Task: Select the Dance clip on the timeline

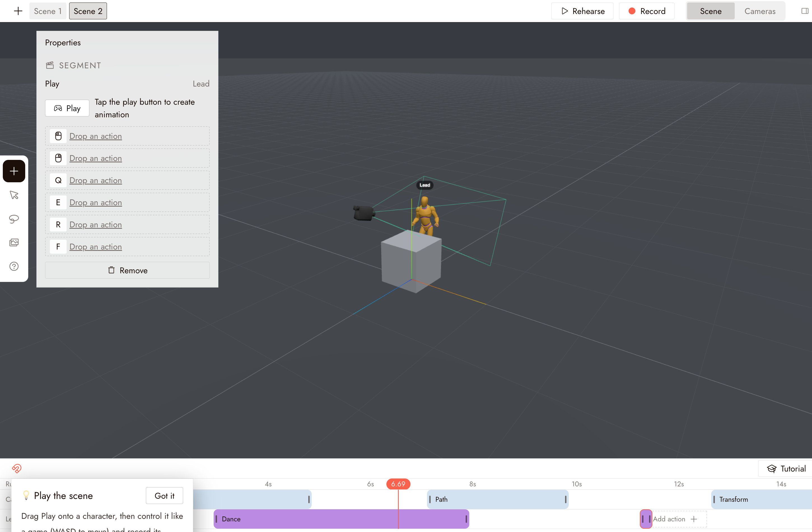Action: pos(341,519)
